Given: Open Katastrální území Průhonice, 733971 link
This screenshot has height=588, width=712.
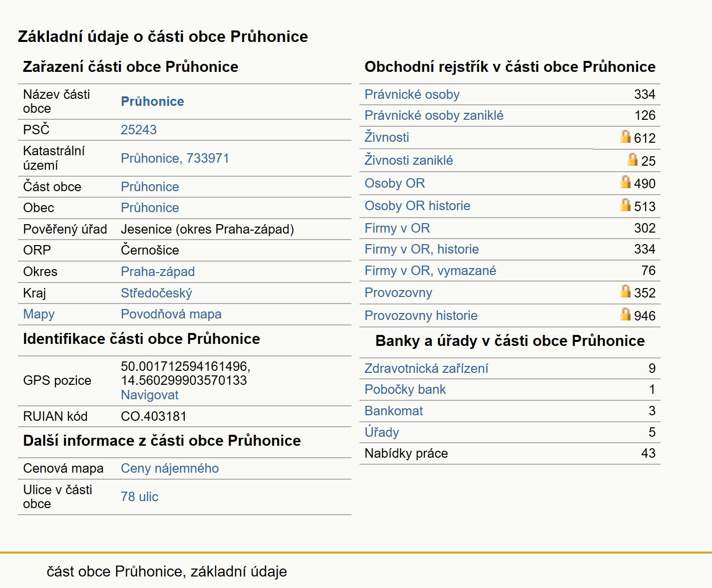Looking at the screenshot, I should [x=175, y=158].
